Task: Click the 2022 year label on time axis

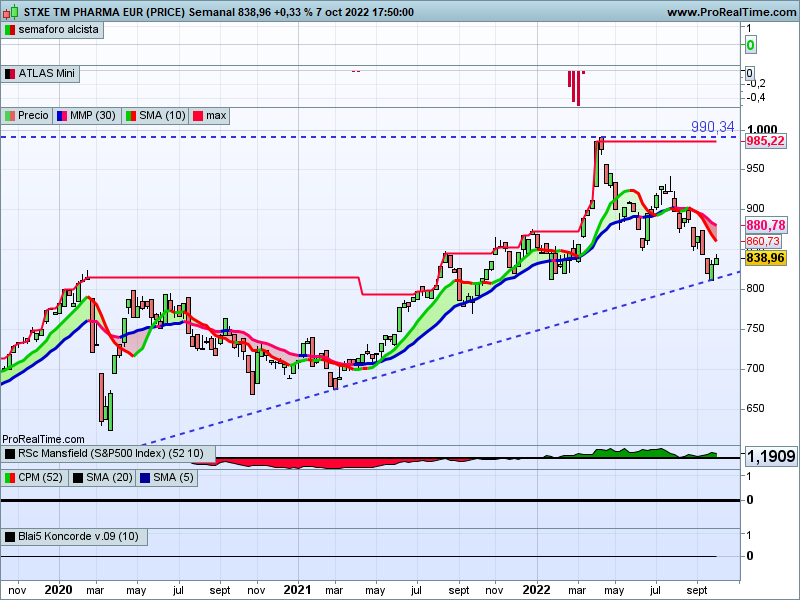Action: coord(536,590)
